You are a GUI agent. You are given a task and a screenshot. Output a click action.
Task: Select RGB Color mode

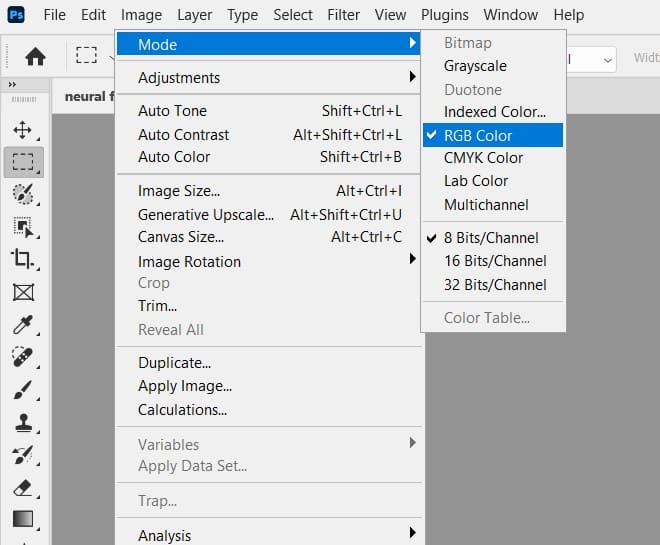pos(492,135)
